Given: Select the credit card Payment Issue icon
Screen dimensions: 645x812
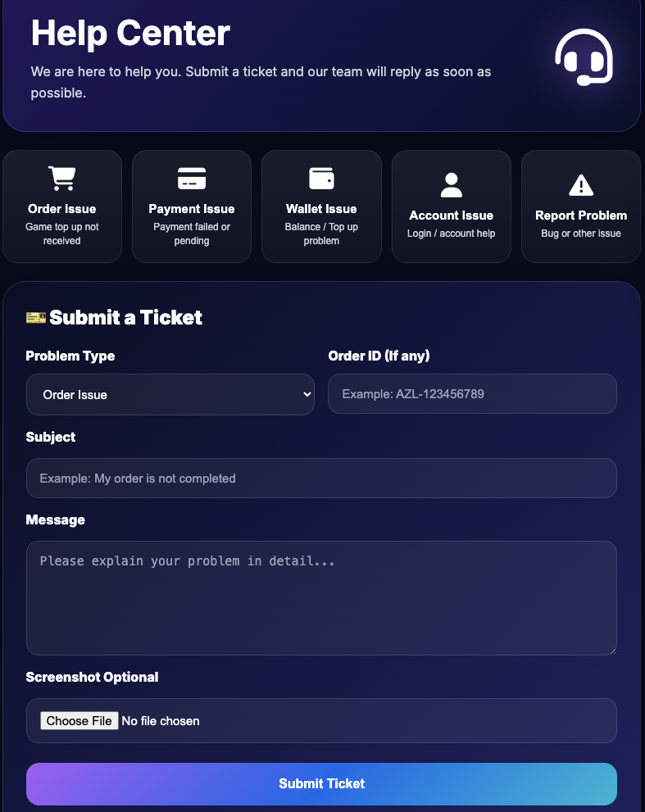Looking at the screenshot, I should (x=192, y=178).
